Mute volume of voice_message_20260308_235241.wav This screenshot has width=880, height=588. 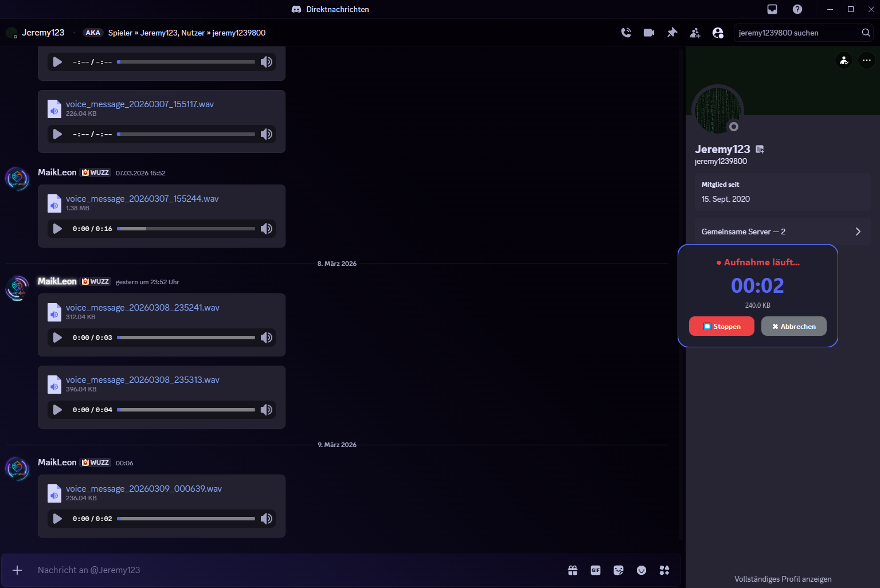pyautogui.click(x=267, y=338)
